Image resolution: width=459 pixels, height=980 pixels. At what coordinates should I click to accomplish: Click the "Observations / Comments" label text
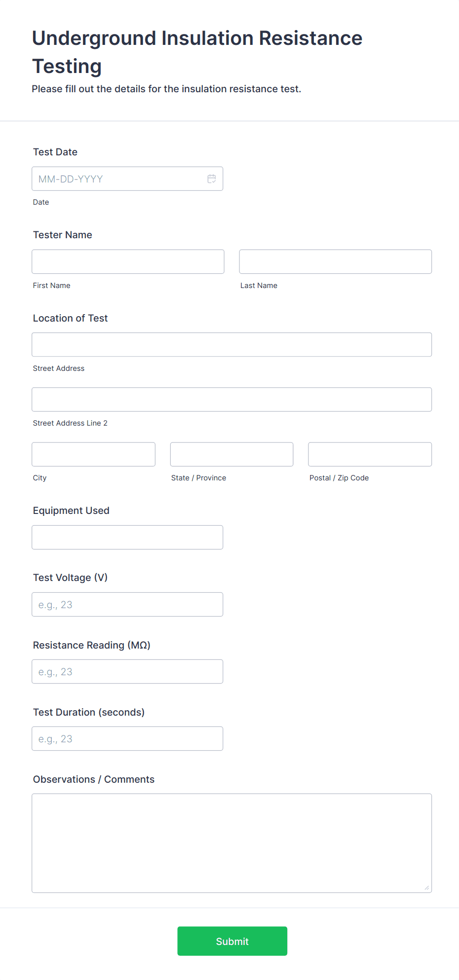point(94,779)
